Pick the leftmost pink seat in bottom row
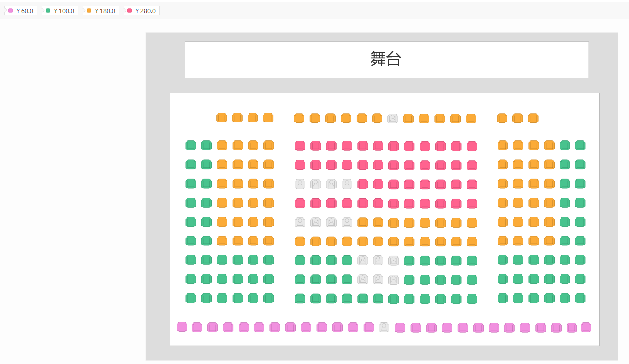 (182, 327)
